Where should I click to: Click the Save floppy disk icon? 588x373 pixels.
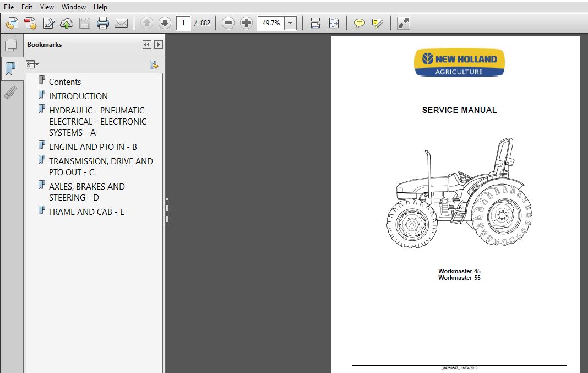coord(85,23)
